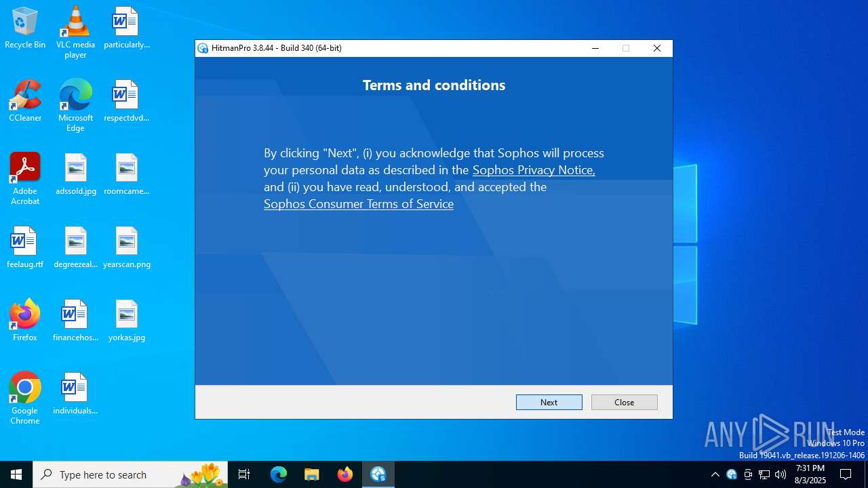This screenshot has width=868, height=488.
Task: Open the clock showing 7:31 PM
Action: pyautogui.click(x=810, y=474)
